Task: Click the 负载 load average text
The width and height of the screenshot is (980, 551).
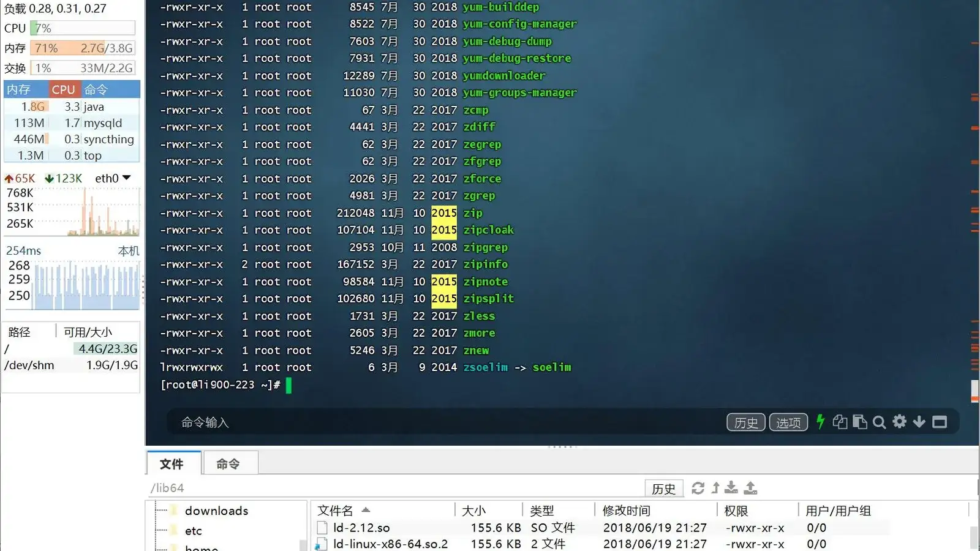Action: [x=55, y=9]
